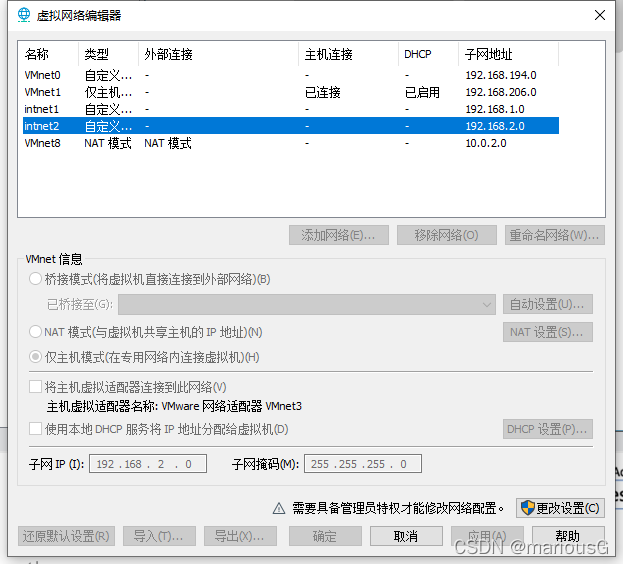This screenshot has width=623, height=564.
Task: Click the subnet address 192.168.1.0
Action: point(495,109)
